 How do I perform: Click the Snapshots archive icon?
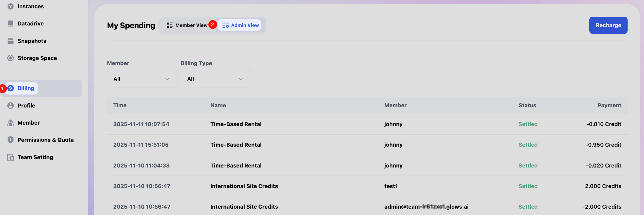click(11, 41)
